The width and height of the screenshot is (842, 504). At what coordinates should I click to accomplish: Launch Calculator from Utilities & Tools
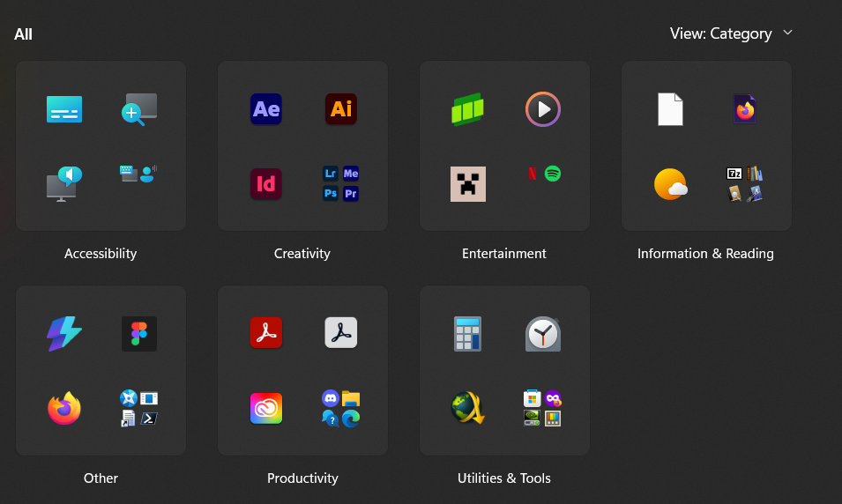[x=468, y=334]
